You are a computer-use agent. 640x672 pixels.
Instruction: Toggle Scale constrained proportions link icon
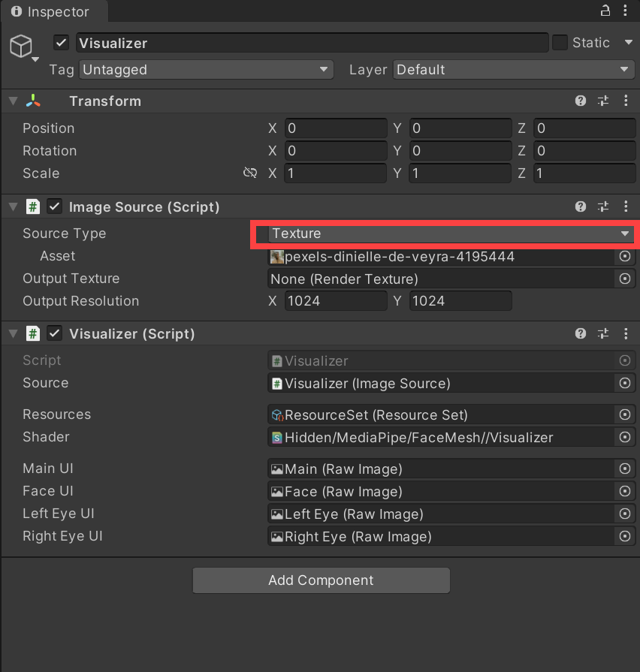[250, 173]
